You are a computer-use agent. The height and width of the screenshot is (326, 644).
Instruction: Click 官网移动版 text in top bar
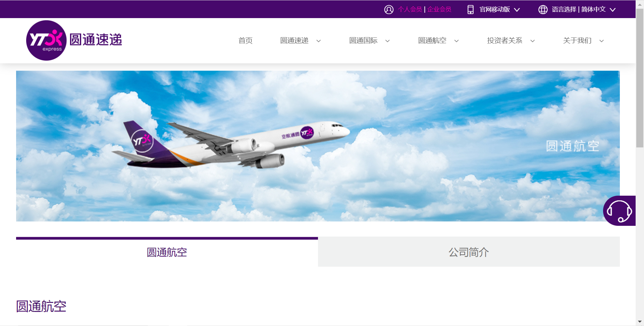point(495,9)
